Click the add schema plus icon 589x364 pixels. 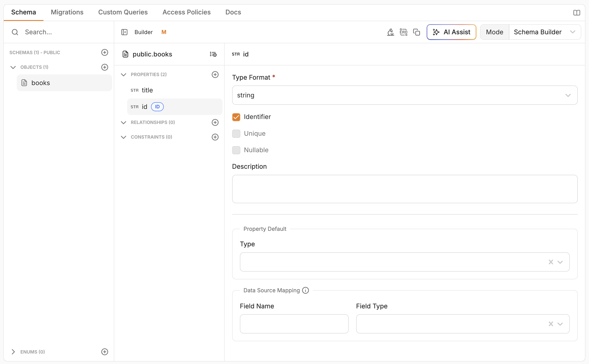[105, 52]
